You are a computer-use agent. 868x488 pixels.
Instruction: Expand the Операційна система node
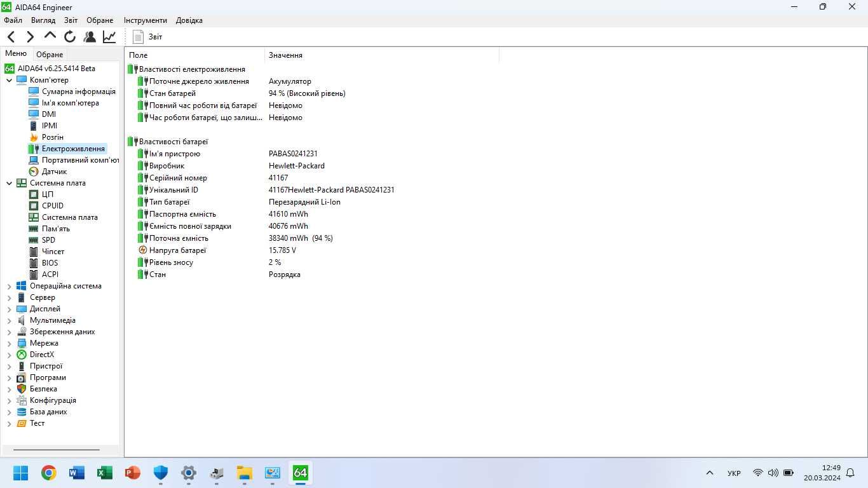pos(10,286)
